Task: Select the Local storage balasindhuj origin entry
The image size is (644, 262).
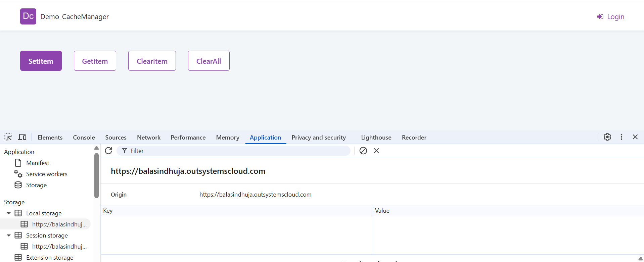Action: click(45, 224)
